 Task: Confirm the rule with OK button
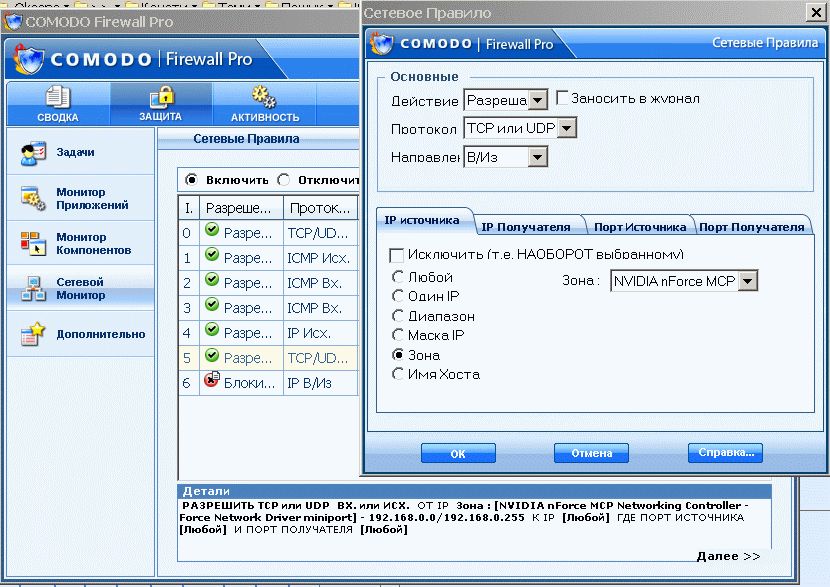tap(458, 453)
